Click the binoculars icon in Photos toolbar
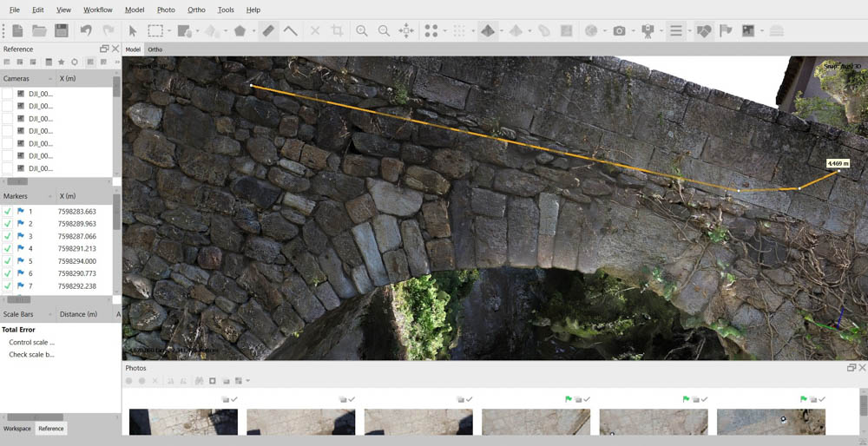 (x=200, y=381)
